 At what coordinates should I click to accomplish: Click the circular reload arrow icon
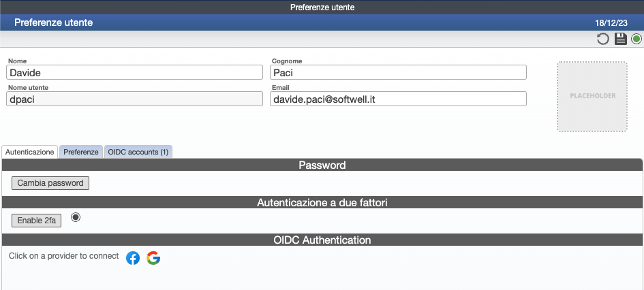[x=602, y=39]
